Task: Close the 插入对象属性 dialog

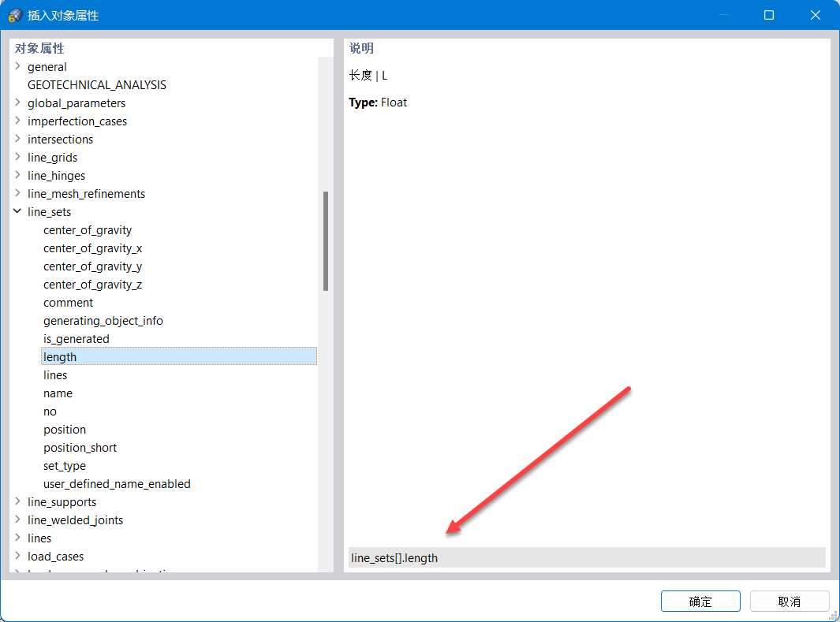Action: tap(816, 15)
